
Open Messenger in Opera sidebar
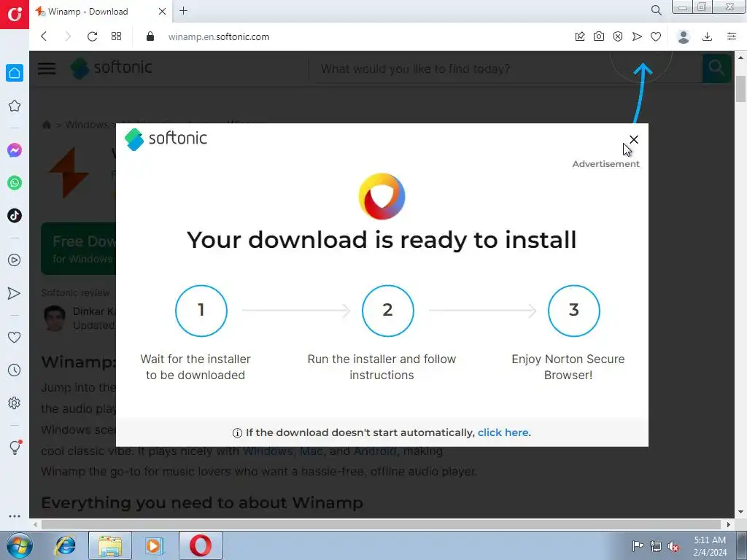[15, 150]
